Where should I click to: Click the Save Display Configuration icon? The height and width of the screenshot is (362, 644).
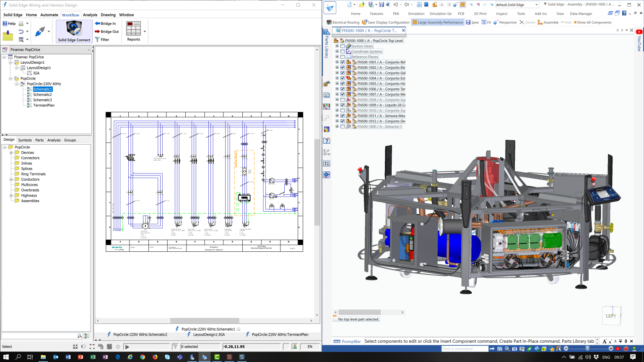coord(385,22)
